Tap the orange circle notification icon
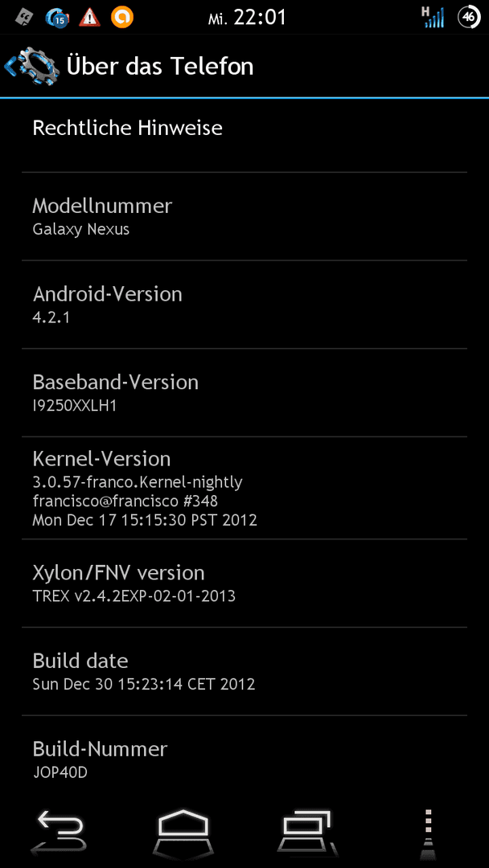 point(121,17)
